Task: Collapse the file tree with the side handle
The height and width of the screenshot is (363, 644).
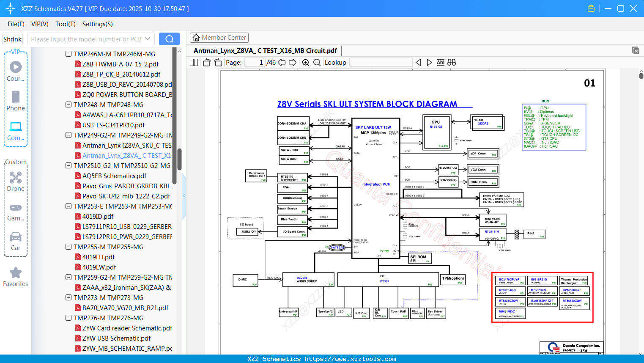Action: [184, 195]
